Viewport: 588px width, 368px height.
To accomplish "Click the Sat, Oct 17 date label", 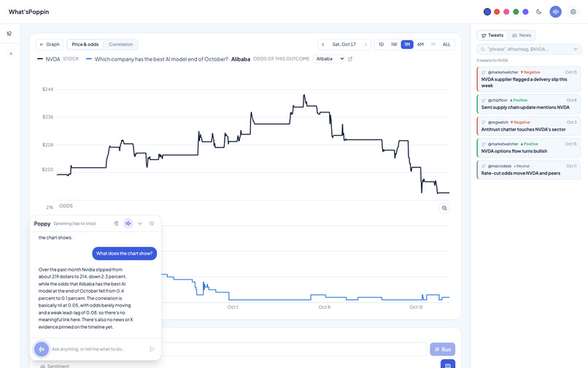I will point(344,45).
